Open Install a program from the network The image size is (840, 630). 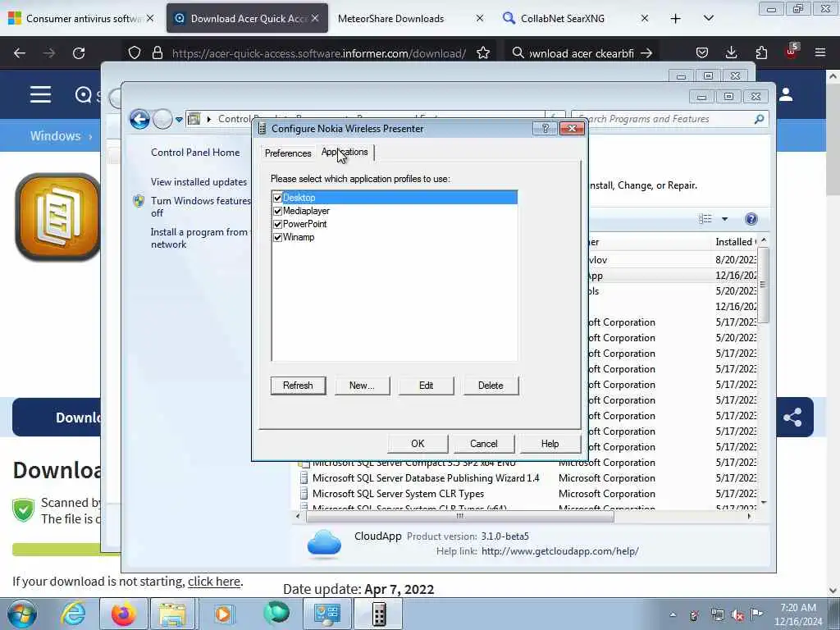(199, 238)
